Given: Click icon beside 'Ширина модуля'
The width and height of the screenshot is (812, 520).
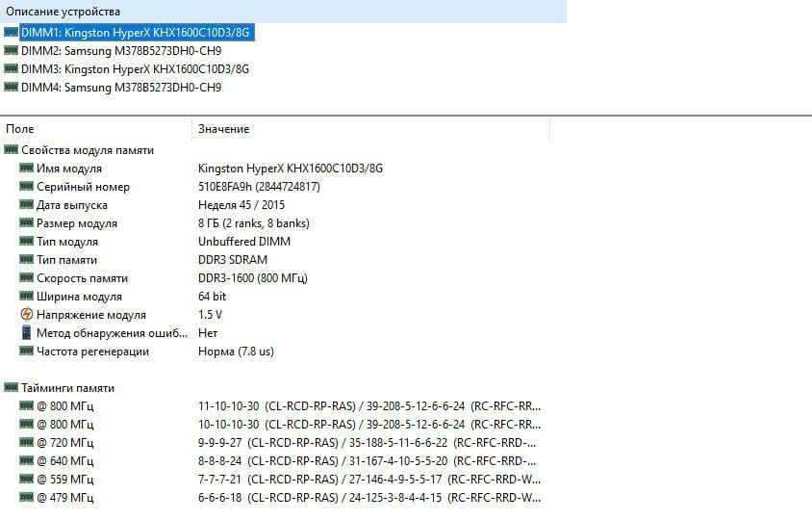Looking at the screenshot, I should coord(26,296).
